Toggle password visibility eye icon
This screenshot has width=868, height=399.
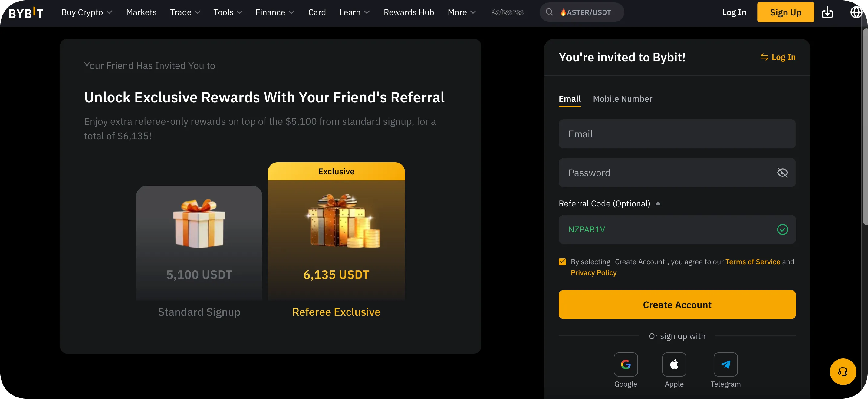click(x=782, y=173)
